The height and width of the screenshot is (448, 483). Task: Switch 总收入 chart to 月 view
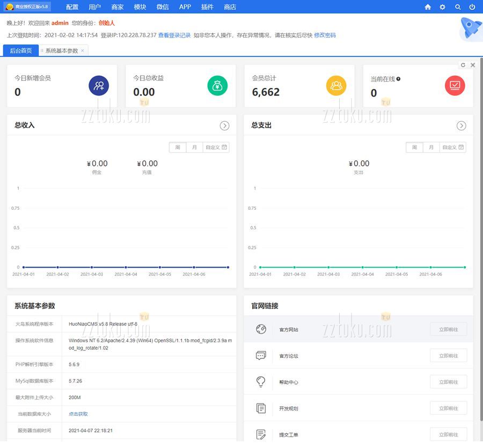194,147
